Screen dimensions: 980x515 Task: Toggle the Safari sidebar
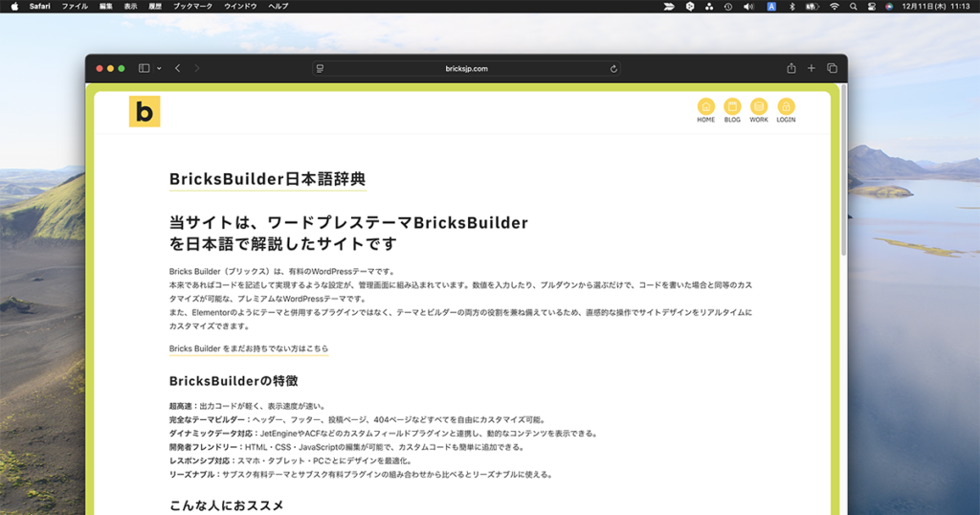tap(144, 69)
